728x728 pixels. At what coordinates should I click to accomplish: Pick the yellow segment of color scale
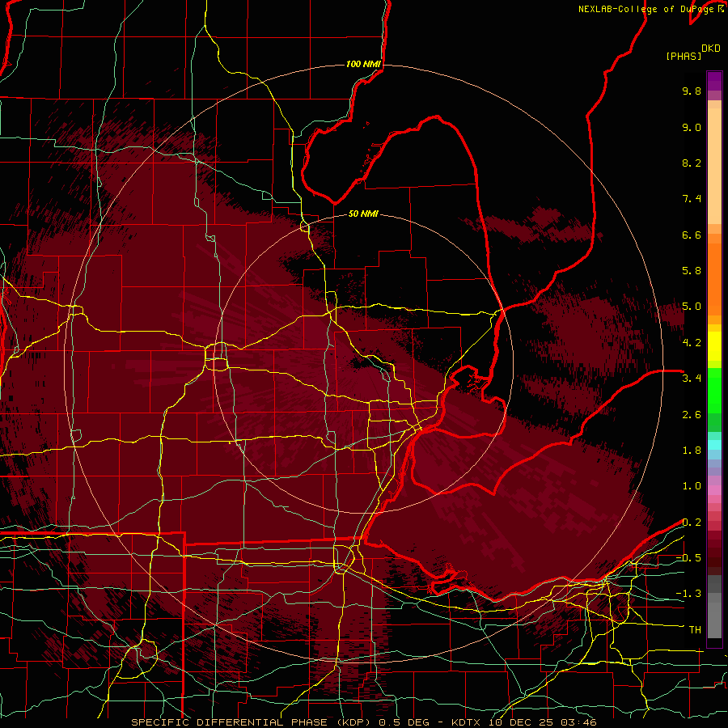[714, 346]
